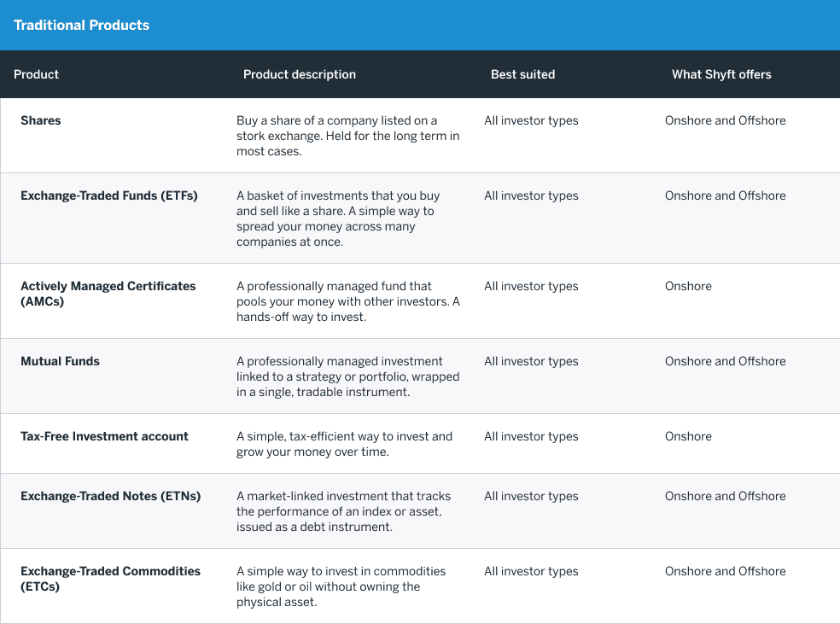840x624 pixels.
Task: Click the Best suited column header
Action: [x=522, y=74]
